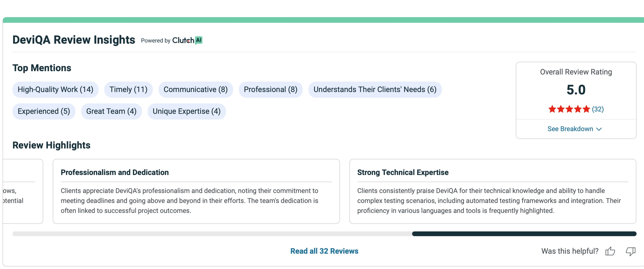Pick the Professional (8) mention chip
The image size is (644, 269).
coord(271,89)
